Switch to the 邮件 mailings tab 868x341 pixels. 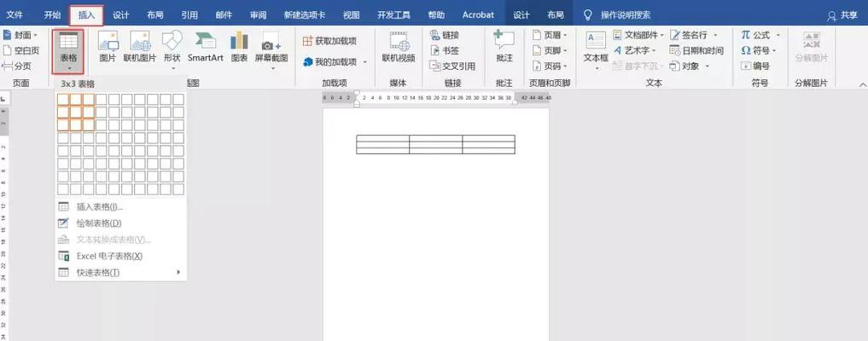click(224, 15)
